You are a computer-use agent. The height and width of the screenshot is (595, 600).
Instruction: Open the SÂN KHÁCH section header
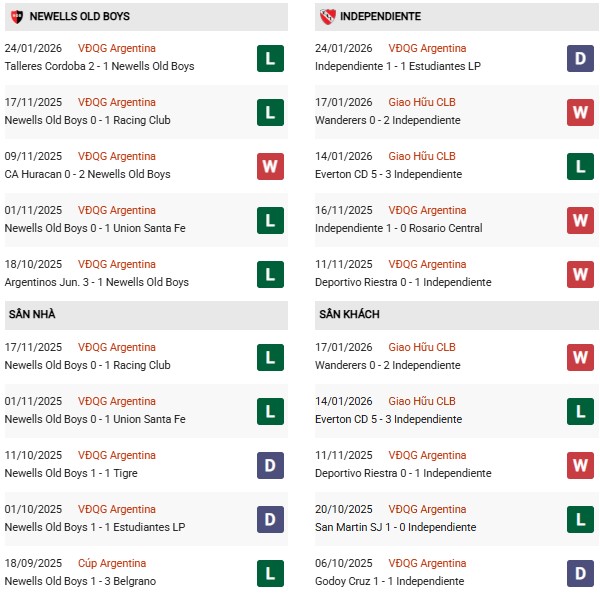(x=349, y=315)
